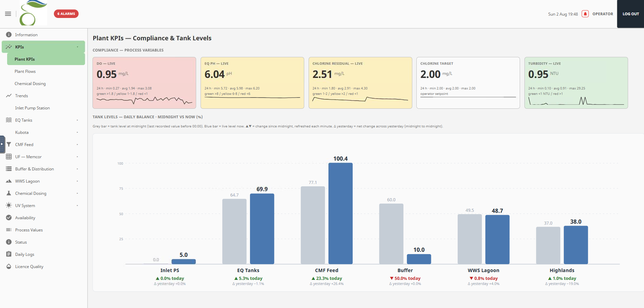Open the DO live KPI card

click(144, 83)
